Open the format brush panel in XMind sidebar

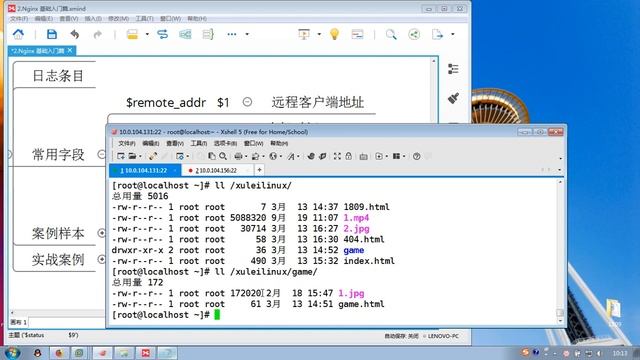coord(453,98)
